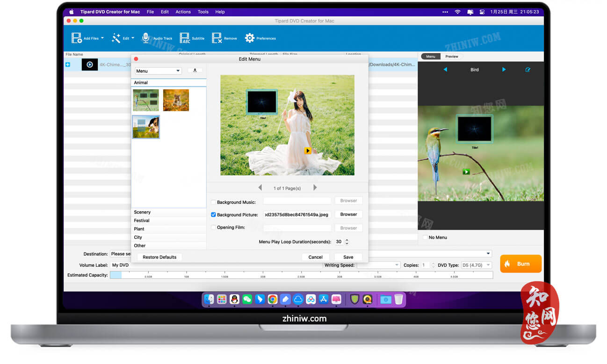The height and width of the screenshot is (364, 607).
Task: Click the next page arrow in Edit Menu
Action: coord(315,188)
